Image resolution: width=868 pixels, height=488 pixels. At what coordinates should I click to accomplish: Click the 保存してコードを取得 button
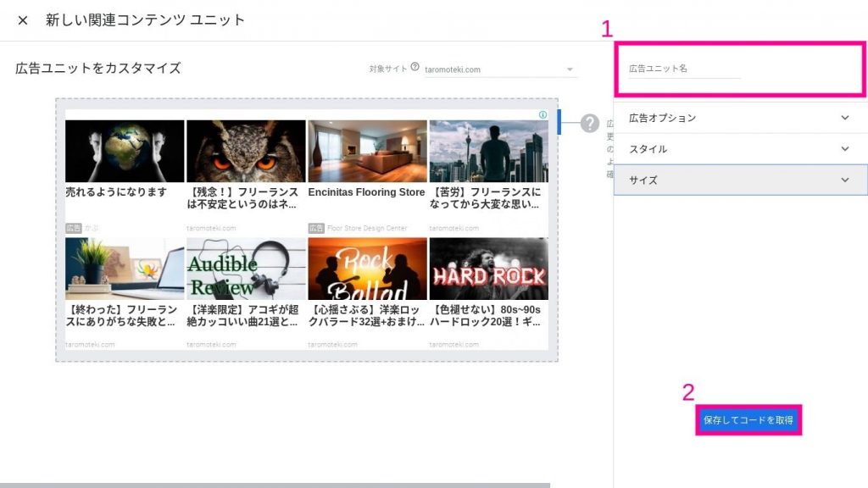click(x=748, y=420)
